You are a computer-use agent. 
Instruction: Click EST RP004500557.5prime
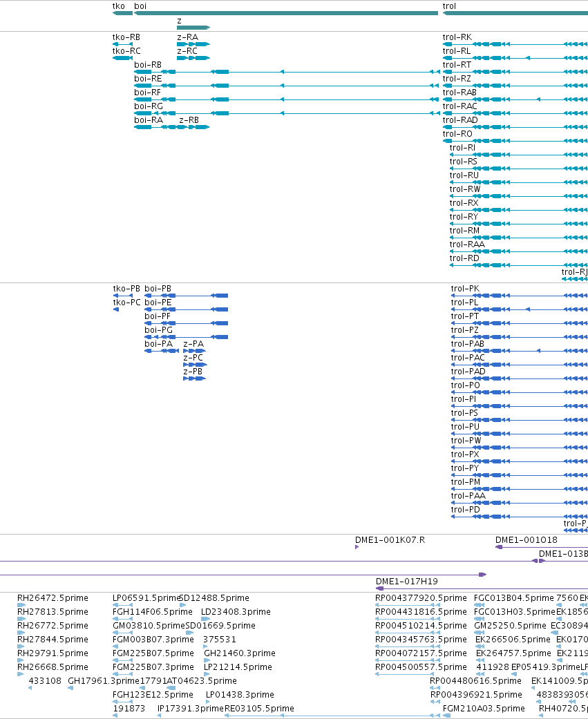pos(421,667)
